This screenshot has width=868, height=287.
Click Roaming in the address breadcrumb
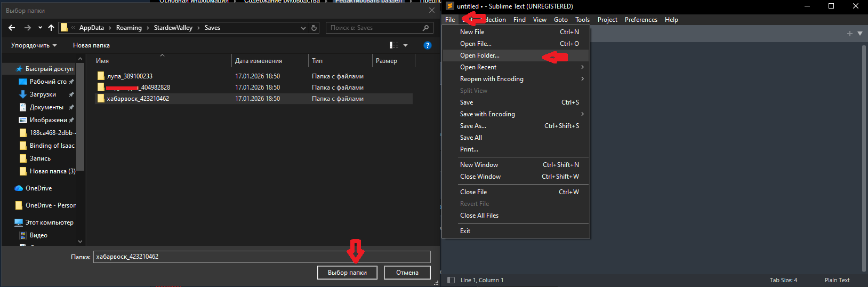tap(129, 28)
